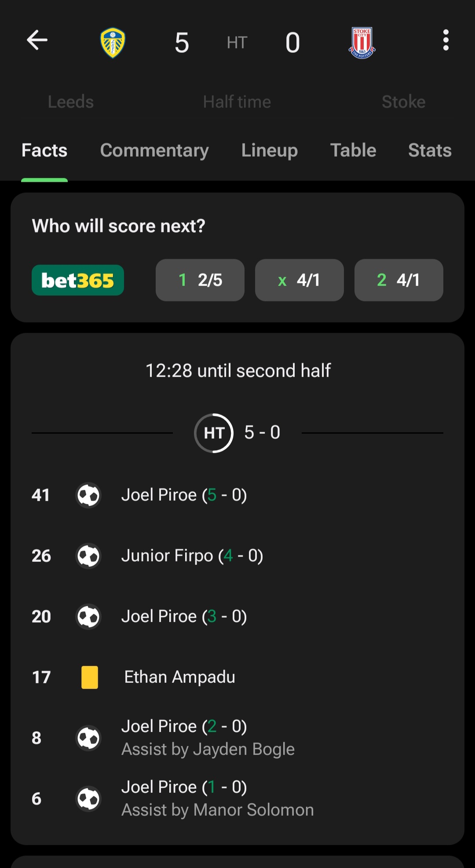Screen dimensions: 475x868
Task: Tap the goal icon at minute 26
Action: [x=88, y=556]
